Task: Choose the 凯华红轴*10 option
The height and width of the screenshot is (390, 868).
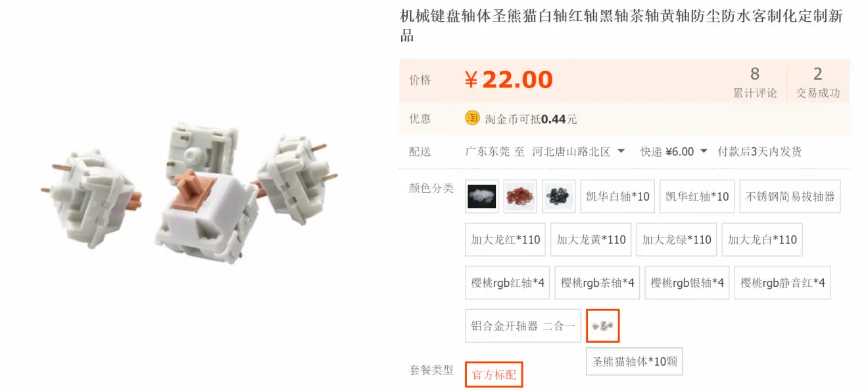Action: click(697, 197)
